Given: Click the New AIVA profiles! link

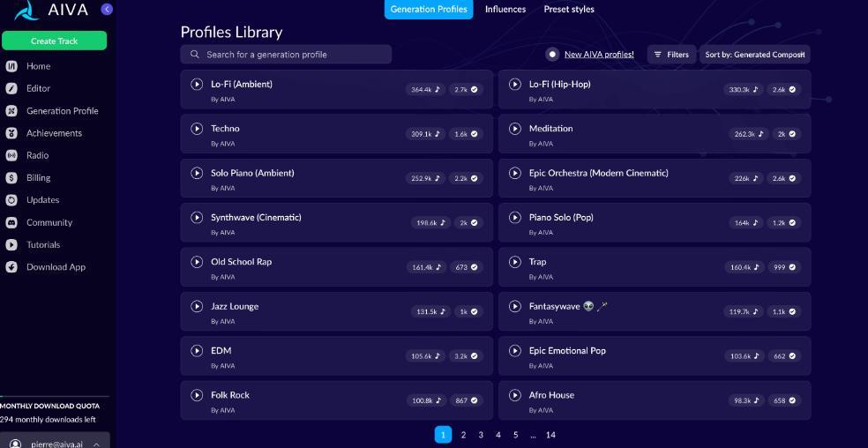Looking at the screenshot, I should [599, 55].
